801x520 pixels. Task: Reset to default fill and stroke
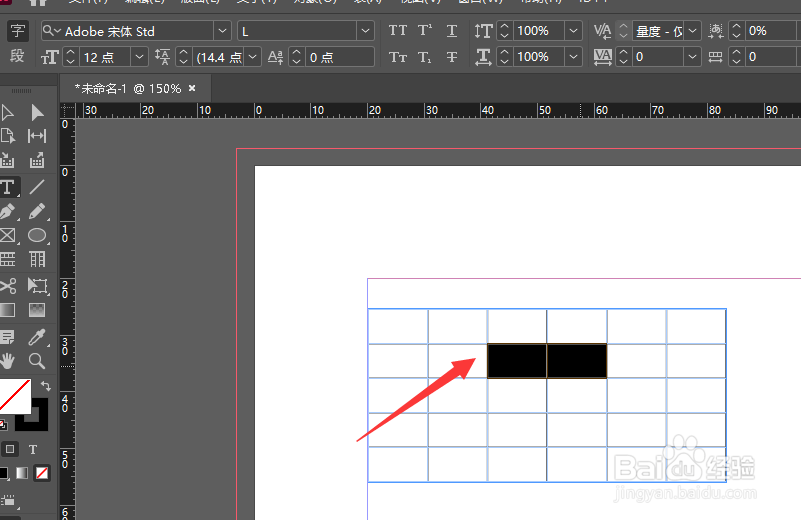(x=3, y=425)
